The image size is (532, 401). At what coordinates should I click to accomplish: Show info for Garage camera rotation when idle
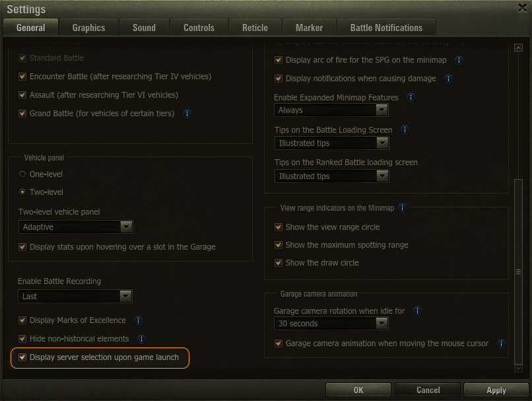coord(417,310)
